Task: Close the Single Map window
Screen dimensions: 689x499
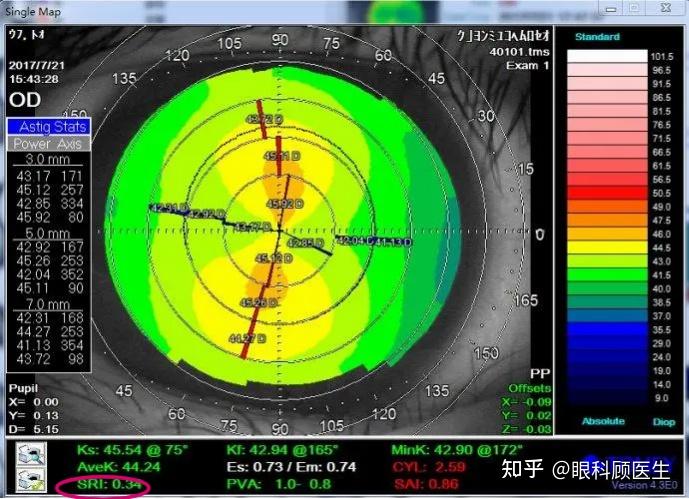Action: tap(666, 8)
